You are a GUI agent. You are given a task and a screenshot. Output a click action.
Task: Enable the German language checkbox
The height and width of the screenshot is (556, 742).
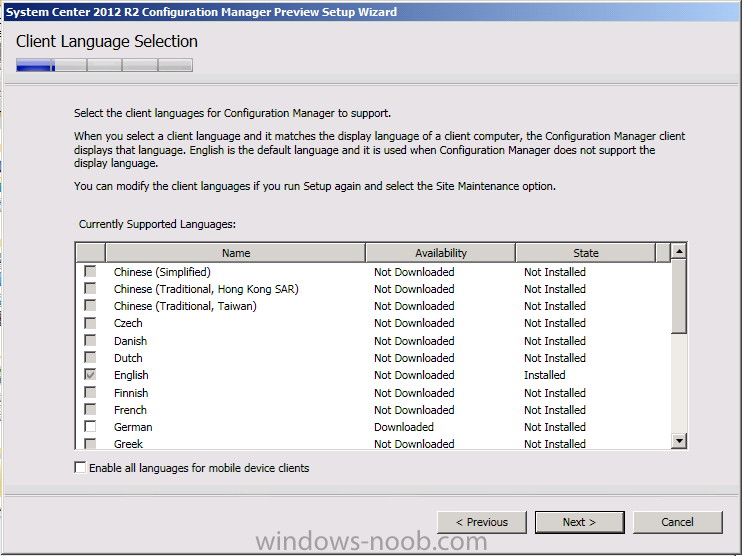(90, 426)
